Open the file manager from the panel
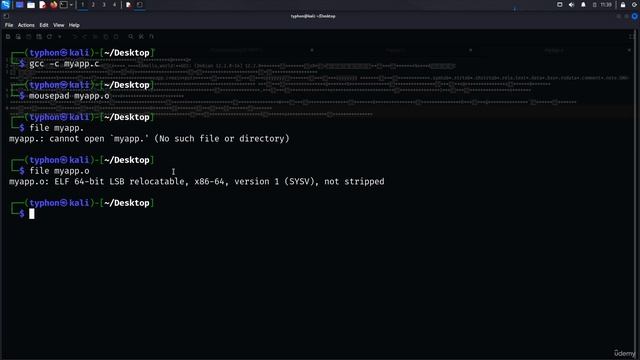 tap(31, 5)
